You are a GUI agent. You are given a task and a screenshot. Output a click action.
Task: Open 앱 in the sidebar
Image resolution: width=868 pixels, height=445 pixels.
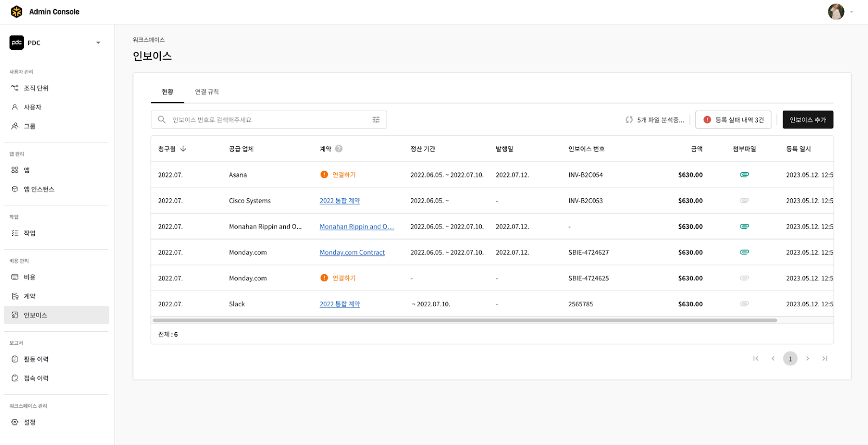[56, 170]
